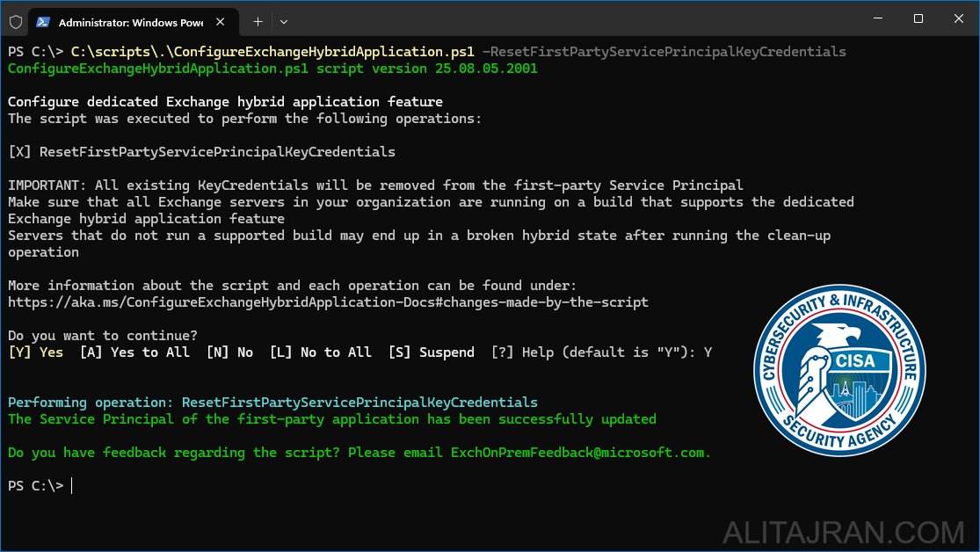Click the final PS C:\> prompt input line
This screenshot has height=552, width=980.
click(40, 486)
